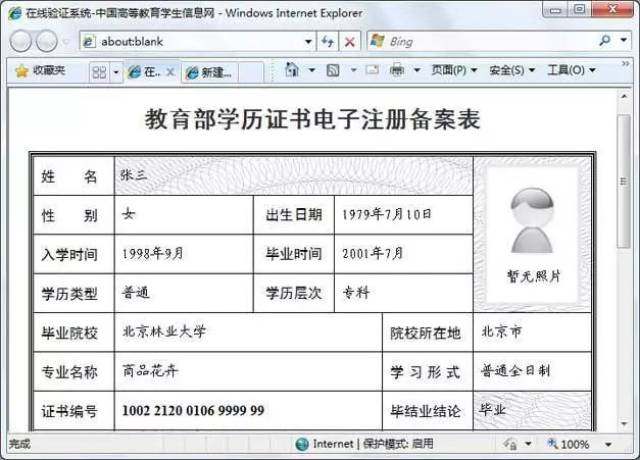Click the school name 北京林业大学
The width and height of the screenshot is (640, 460).
click(x=164, y=331)
